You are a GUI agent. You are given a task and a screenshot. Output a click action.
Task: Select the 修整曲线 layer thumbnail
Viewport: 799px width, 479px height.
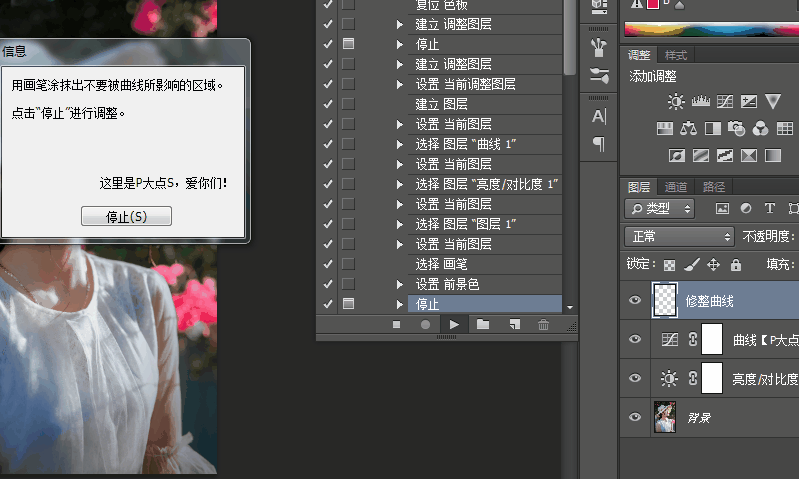point(665,300)
